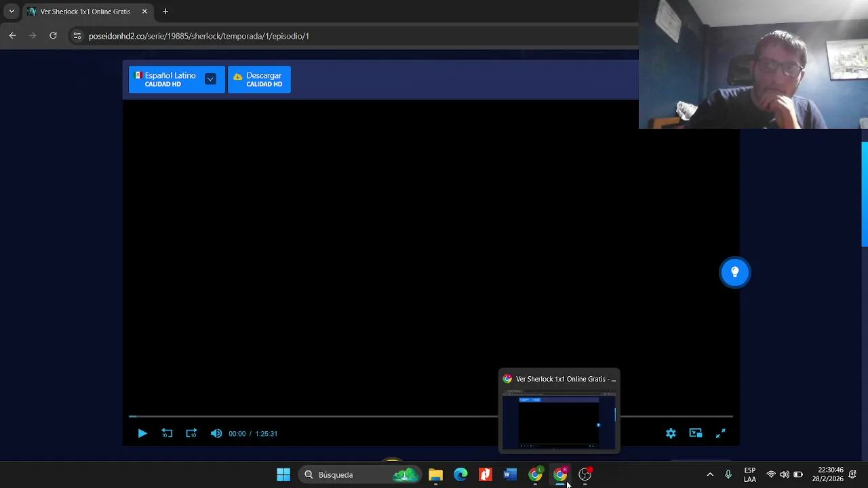Select the Ver Sherlock 1x1 tab
The image size is (868, 488).
[x=85, y=12]
